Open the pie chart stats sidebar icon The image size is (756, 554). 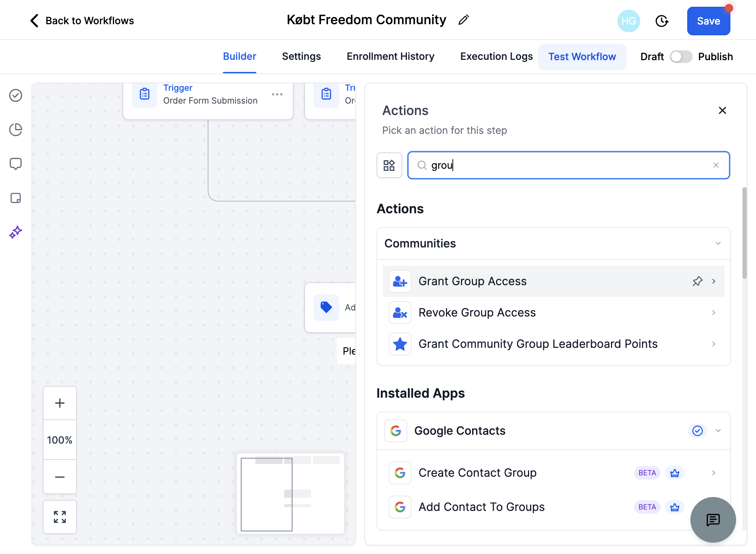[x=16, y=130]
